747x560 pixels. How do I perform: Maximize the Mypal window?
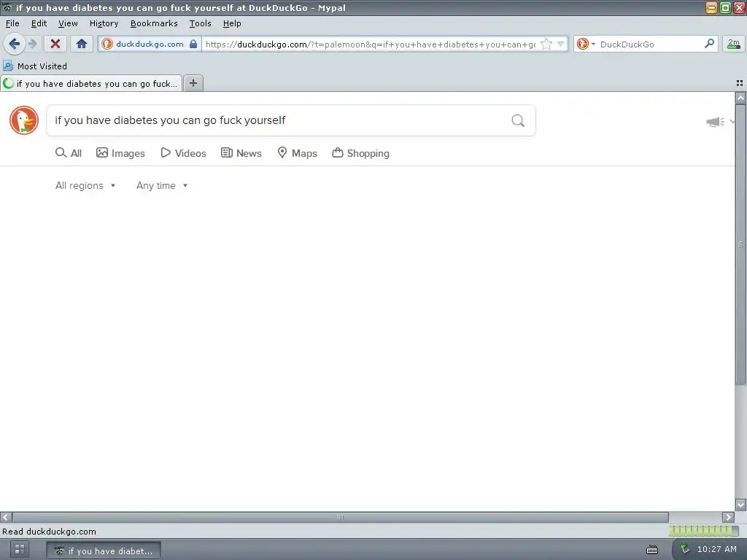725,7
